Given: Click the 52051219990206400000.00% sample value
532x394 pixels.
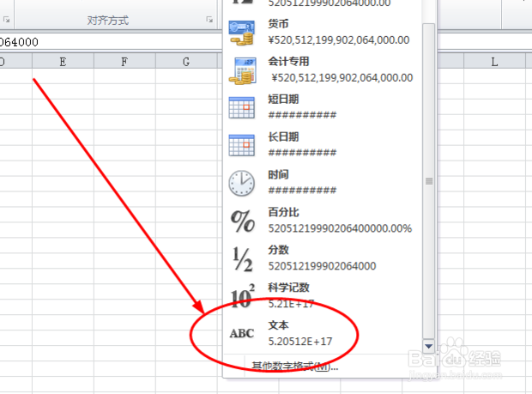Looking at the screenshot, I should tap(340, 228).
